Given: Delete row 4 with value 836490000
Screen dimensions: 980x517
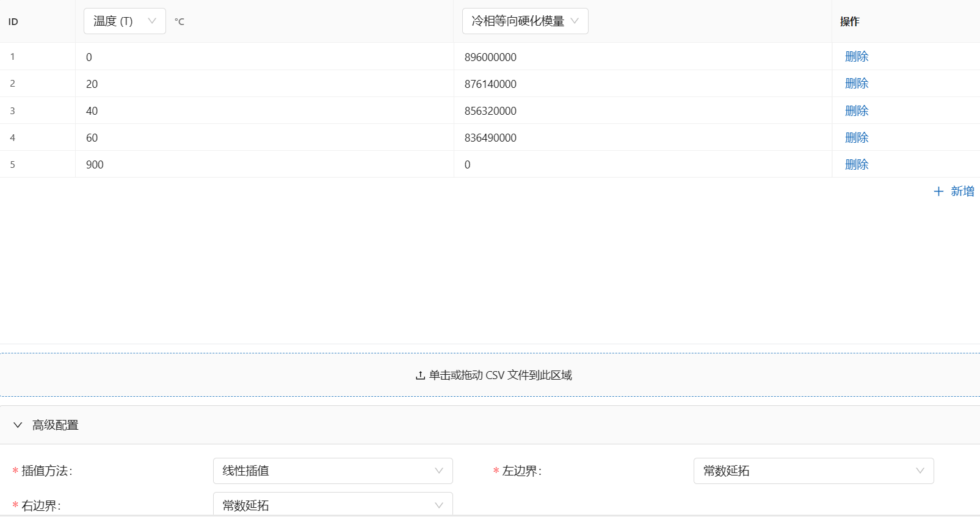Looking at the screenshot, I should pos(857,138).
